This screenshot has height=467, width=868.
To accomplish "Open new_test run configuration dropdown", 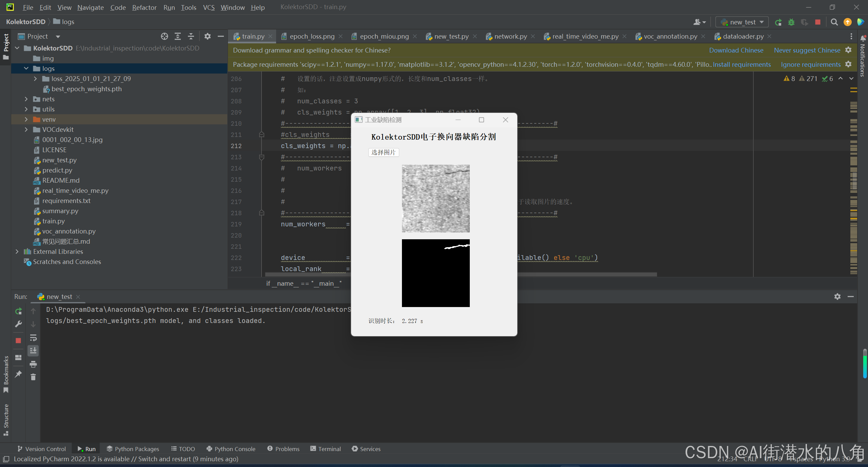I will pos(742,22).
